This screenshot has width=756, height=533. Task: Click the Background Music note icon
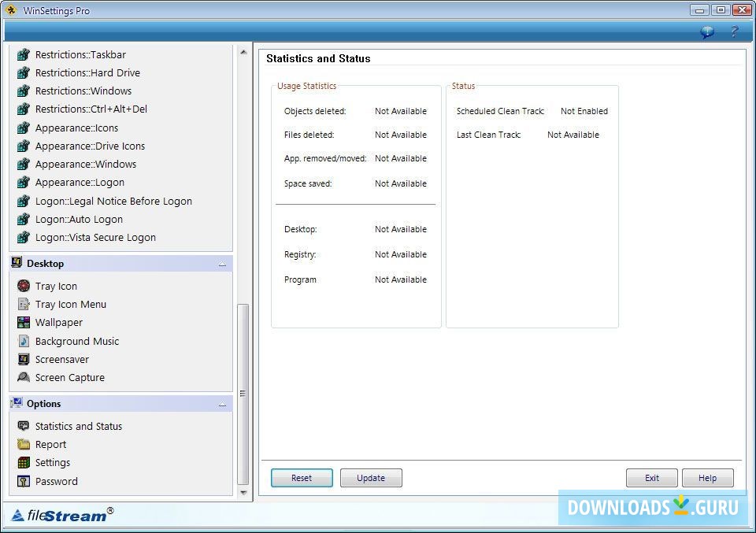(x=23, y=341)
